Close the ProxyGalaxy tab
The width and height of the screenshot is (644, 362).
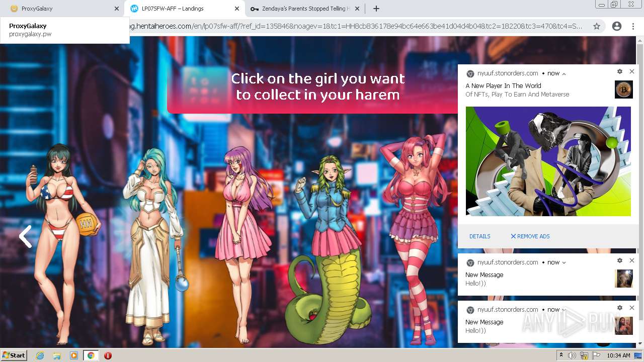(117, 9)
